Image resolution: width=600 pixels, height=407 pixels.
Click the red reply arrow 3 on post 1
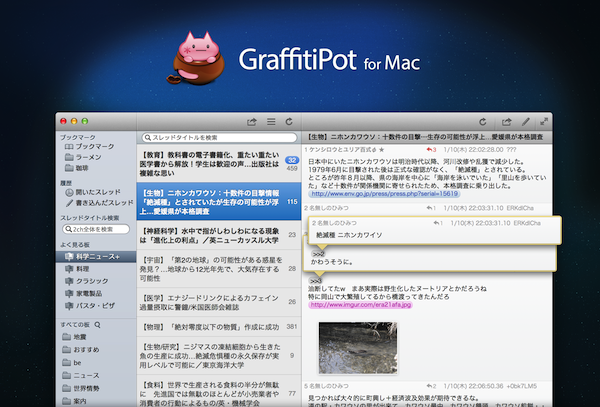(431, 150)
